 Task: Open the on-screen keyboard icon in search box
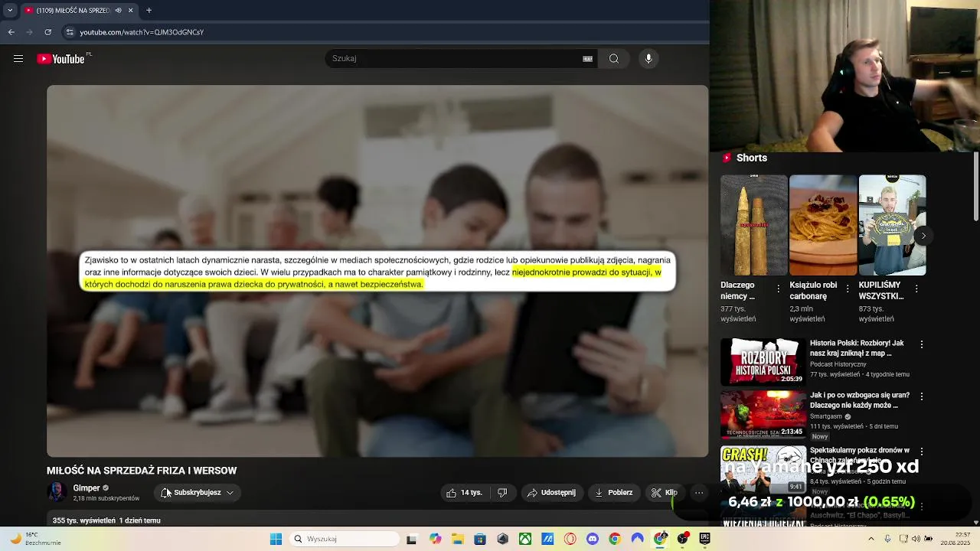[588, 59]
